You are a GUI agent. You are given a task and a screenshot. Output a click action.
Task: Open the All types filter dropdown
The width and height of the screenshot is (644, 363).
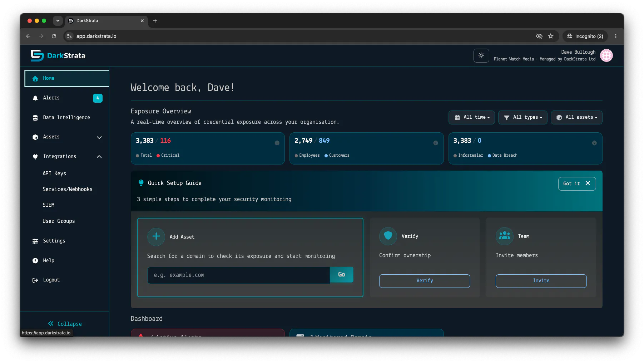[x=522, y=117]
